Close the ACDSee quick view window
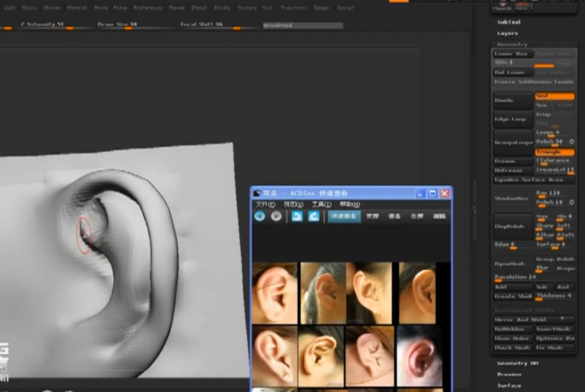The height and width of the screenshot is (392, 585). [x=444, y=193]
